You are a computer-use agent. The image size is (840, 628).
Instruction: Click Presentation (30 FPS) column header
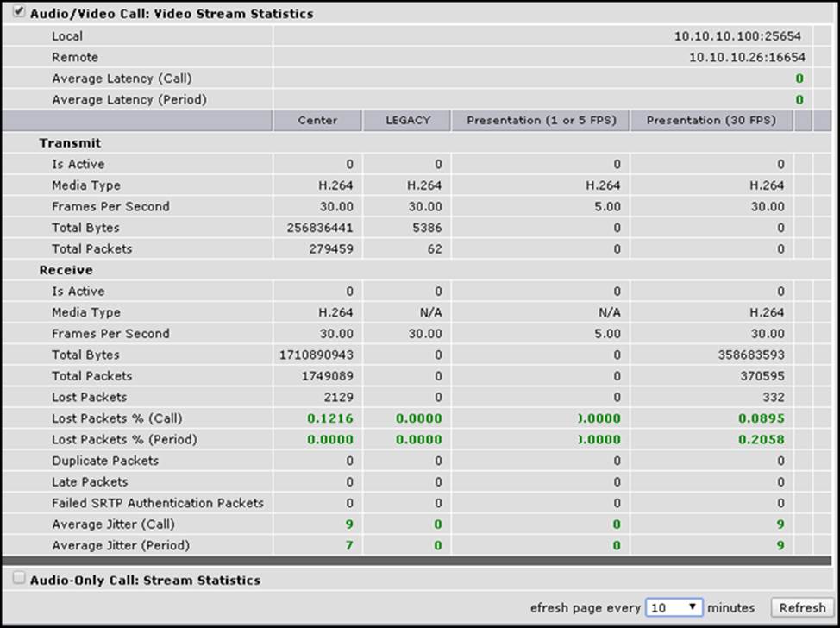coord(711,121)
